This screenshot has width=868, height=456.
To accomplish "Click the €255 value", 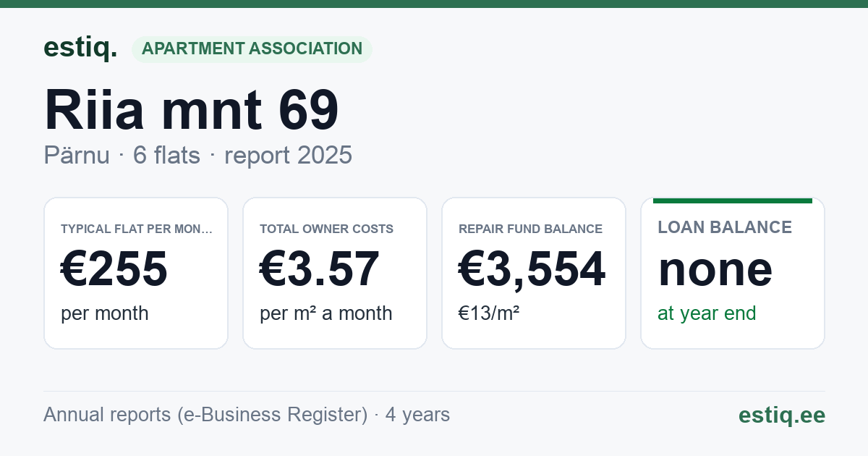I will click(114, 269).
